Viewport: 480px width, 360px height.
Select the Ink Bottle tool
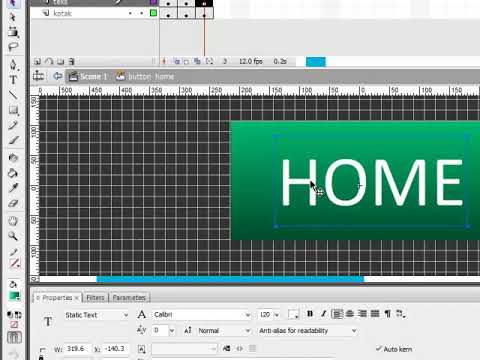[13, 158]
